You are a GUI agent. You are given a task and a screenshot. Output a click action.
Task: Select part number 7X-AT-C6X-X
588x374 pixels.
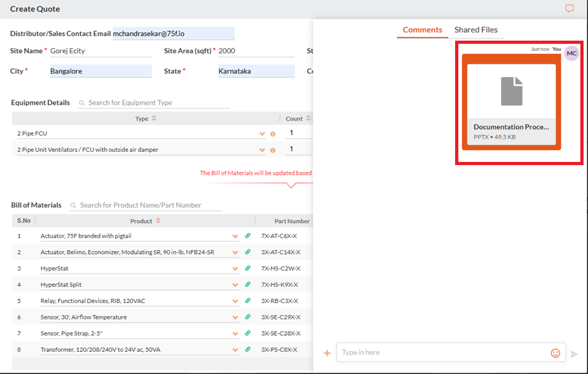click(x=279, y=236)
